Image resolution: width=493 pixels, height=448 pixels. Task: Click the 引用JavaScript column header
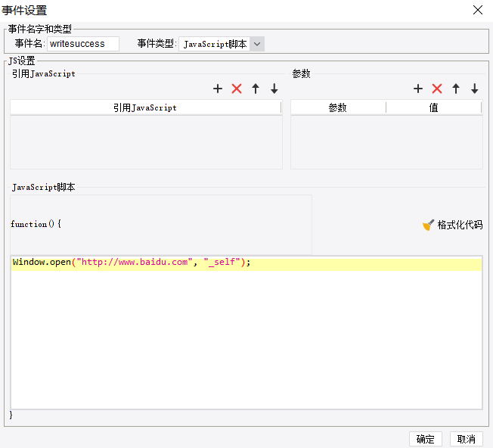(x=146, y=107)
